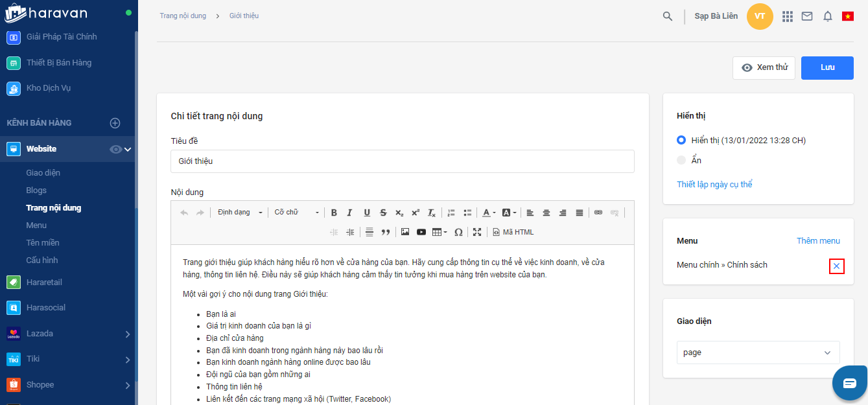
Task: Open Giao diện in Website submenu
Action: [43, 173]
